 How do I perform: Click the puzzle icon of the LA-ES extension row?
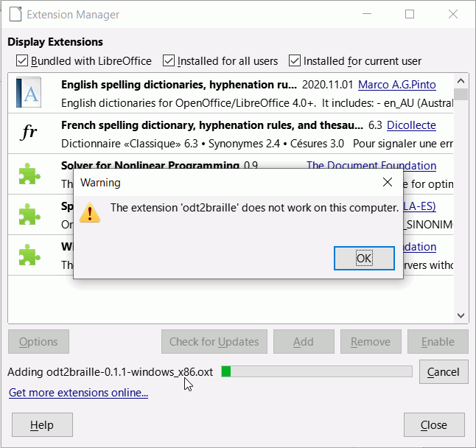pyautogui.click(x=29, y=214)
